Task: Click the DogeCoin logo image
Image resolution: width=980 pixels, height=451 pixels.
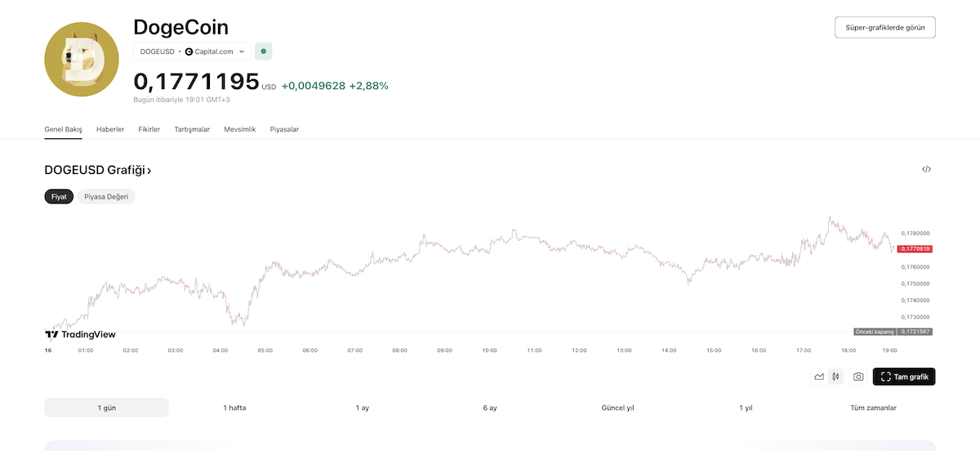Action: click(82, 60)
